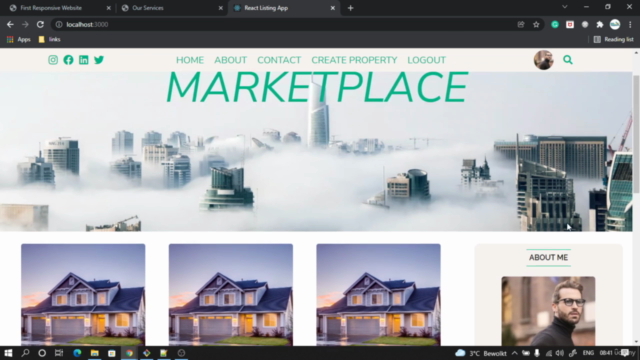Click the LOGOUT link
This screenshot has height=360, width=640.
427,60
